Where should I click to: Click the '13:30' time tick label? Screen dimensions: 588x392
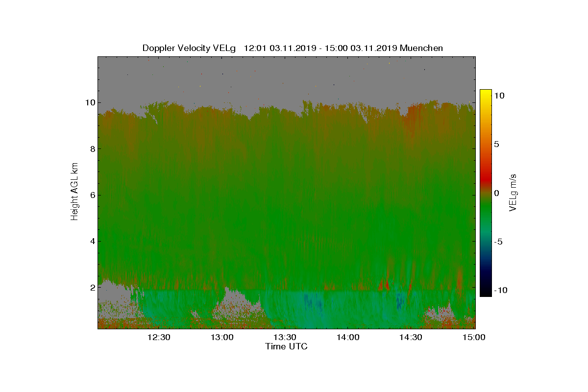tap(285, 337)
